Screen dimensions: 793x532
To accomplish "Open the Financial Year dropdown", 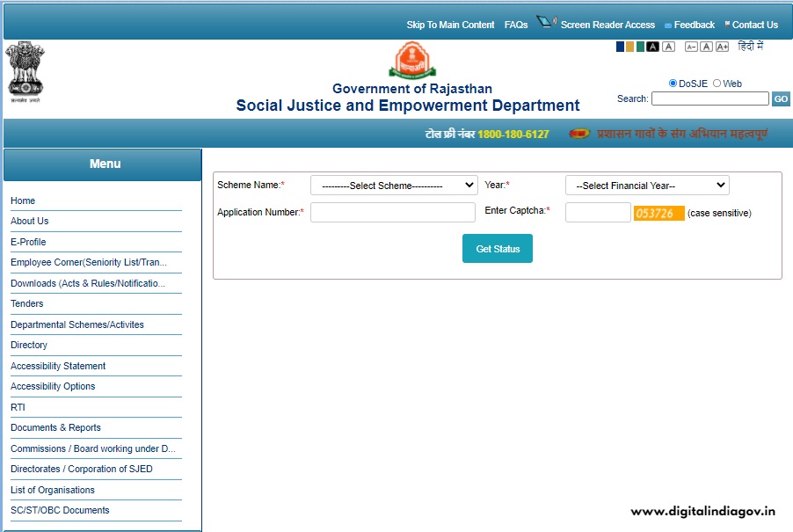I will 647,186.
